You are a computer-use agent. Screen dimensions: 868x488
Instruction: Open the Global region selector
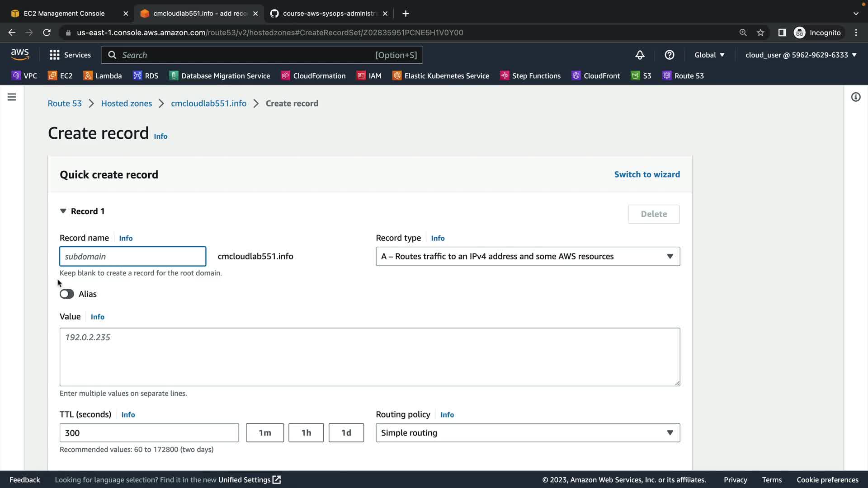click(x=709, y=55)
